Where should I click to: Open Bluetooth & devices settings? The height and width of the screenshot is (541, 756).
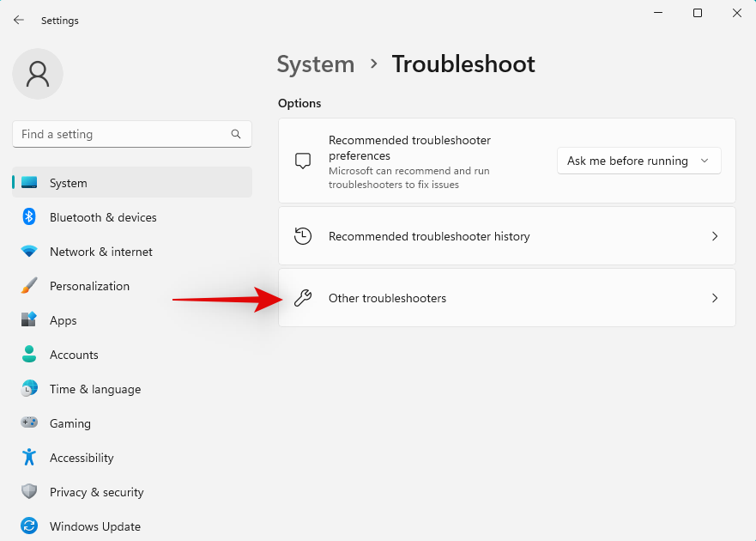[131, 217]
